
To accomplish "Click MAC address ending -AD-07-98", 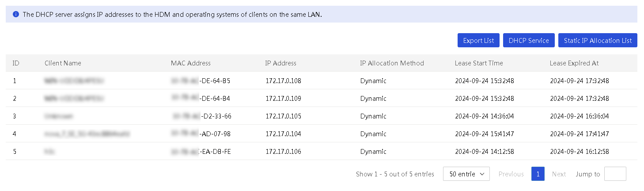I will tap(201, 134).
